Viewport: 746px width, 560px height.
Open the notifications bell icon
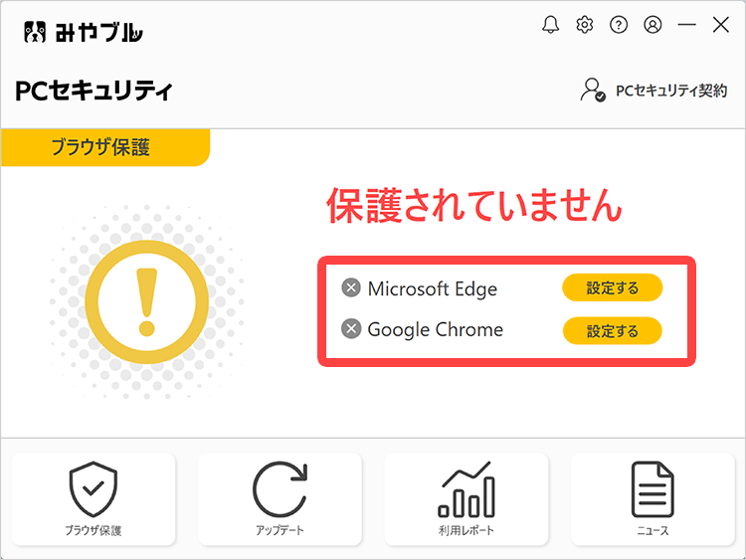(x=550, y=24)
